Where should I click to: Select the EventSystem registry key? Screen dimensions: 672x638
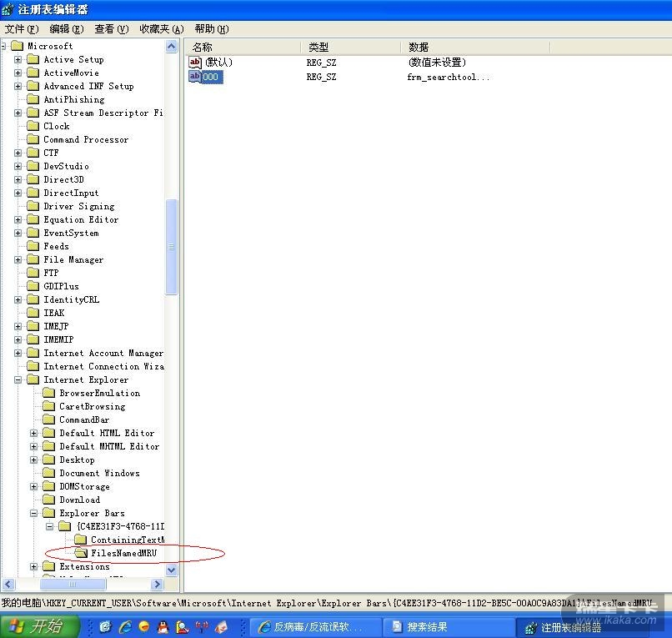[x=71, y=233]
